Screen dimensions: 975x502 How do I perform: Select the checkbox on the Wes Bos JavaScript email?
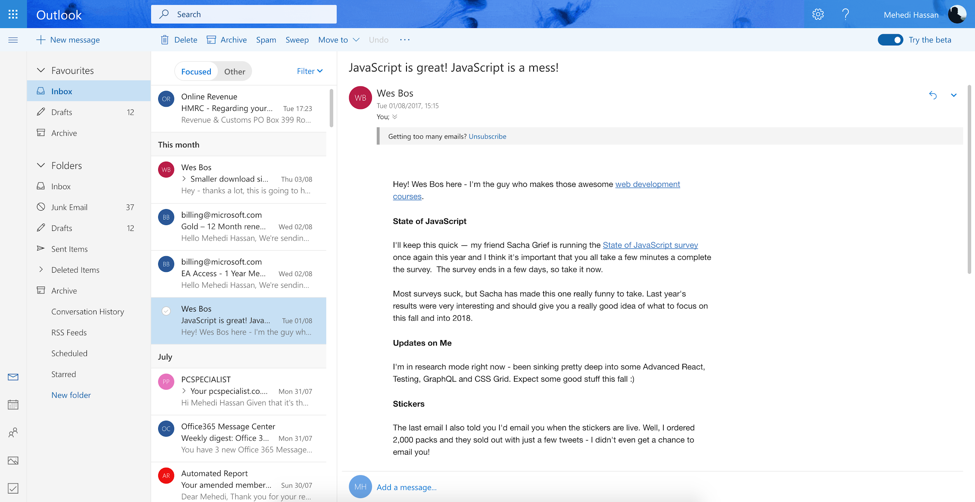click(x=166, y=311)
